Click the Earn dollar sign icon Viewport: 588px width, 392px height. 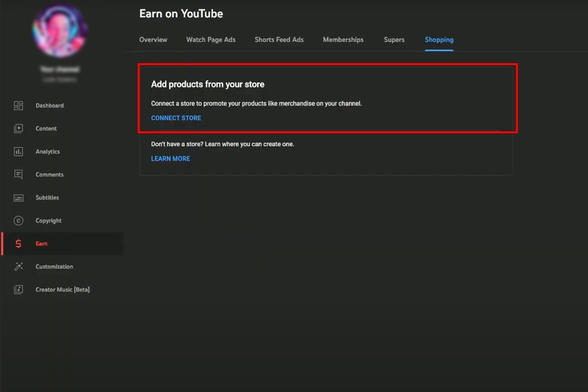[x=18, y=244]
